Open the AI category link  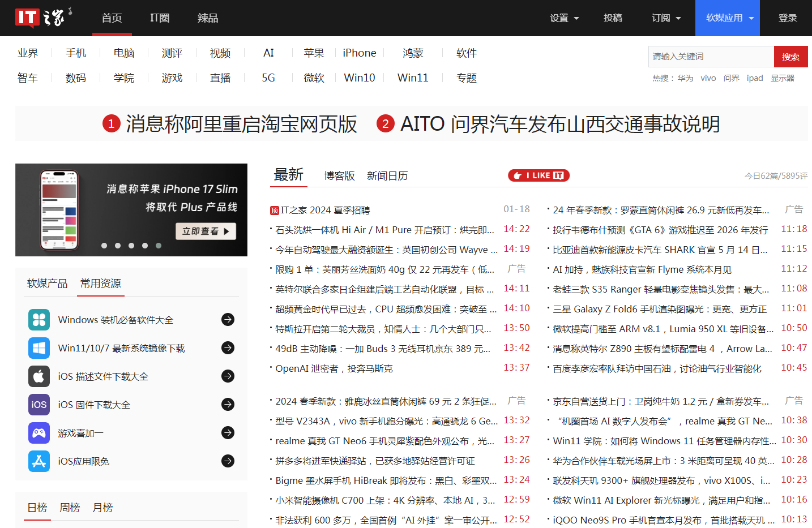[x=268, y=53]
